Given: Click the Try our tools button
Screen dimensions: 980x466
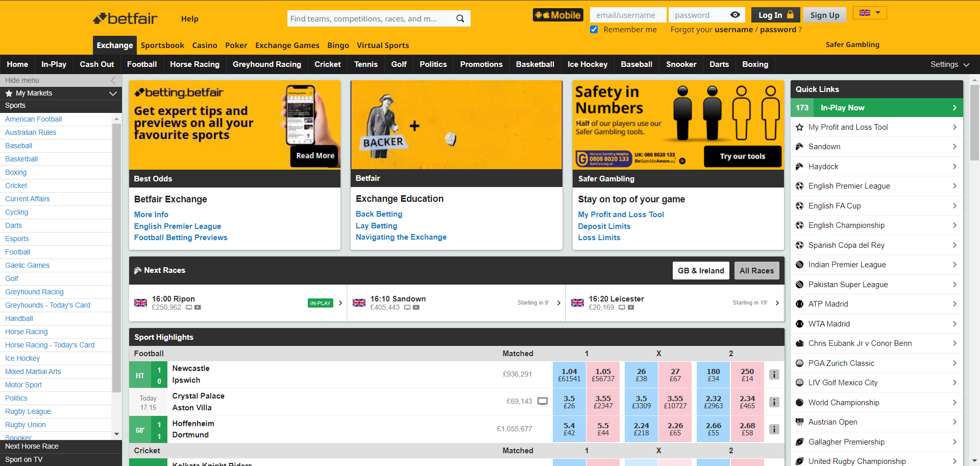Looking at the screenshot, I should [x=743, y=156].
